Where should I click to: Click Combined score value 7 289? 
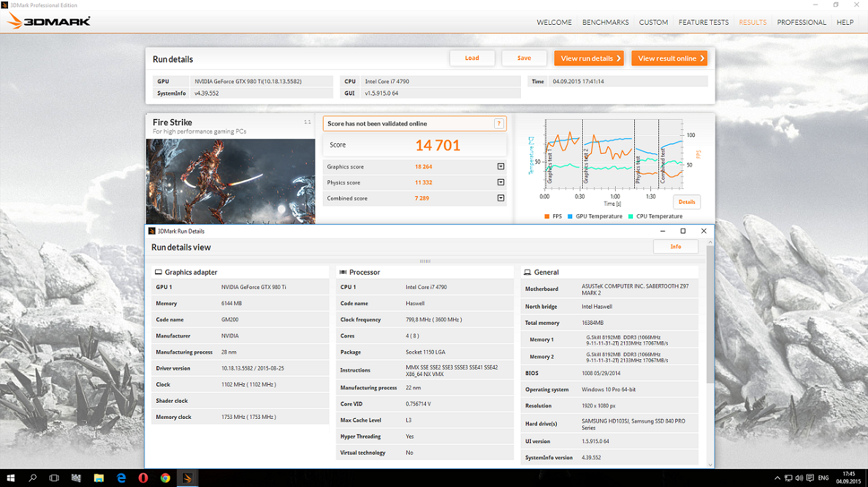click(422, 198)
